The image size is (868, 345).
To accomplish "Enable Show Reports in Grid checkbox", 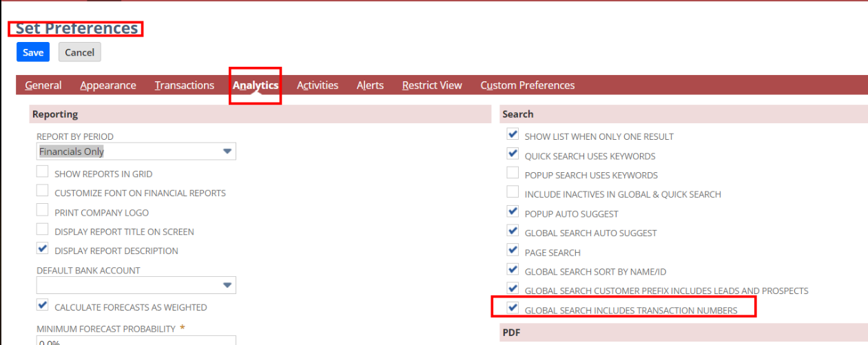I will point(43,173).
